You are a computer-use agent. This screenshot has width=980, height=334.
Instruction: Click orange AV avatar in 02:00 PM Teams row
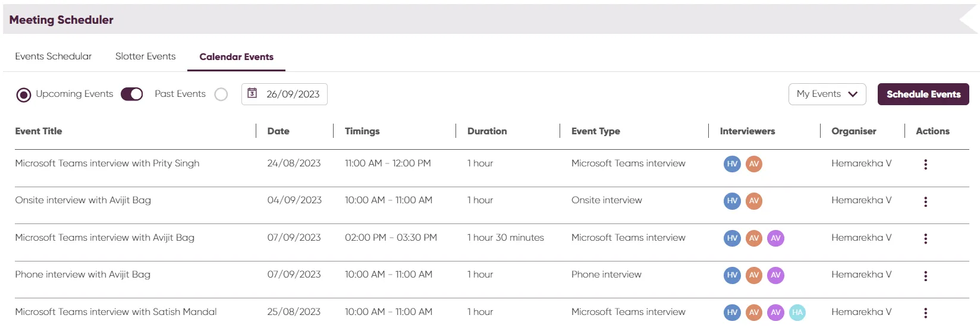pos(754,238)
